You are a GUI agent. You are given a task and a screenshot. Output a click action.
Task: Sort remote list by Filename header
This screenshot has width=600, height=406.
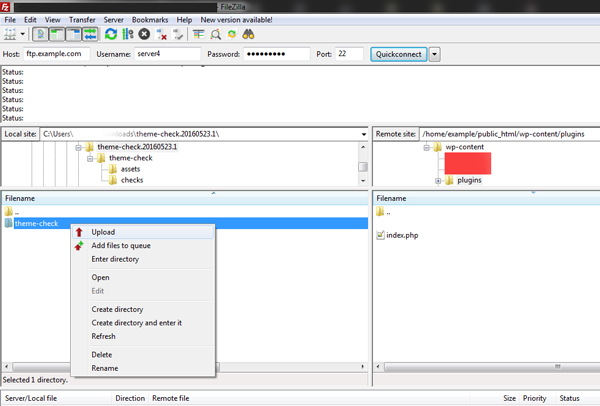[x=486, y=198]
